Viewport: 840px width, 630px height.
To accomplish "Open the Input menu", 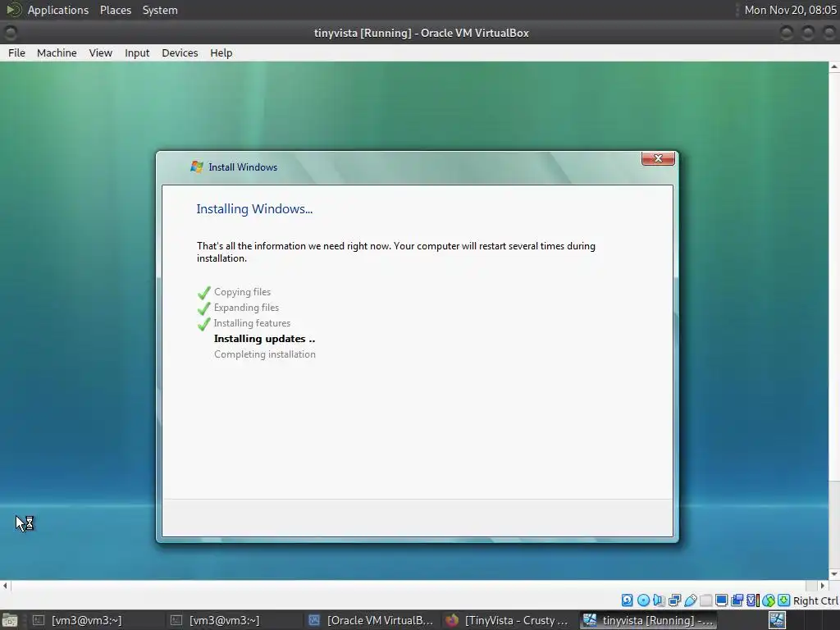I will pyautogui.click(x=137, y=53).
